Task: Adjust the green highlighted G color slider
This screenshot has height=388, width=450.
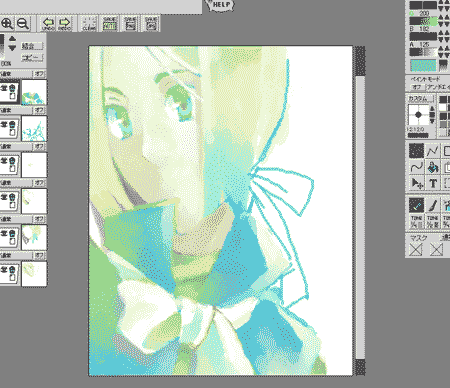Action: 423,22
